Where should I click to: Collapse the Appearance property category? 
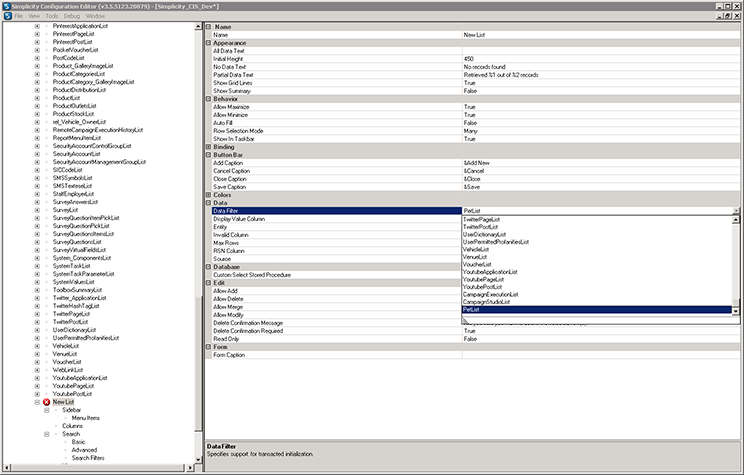tap(208, 43)
